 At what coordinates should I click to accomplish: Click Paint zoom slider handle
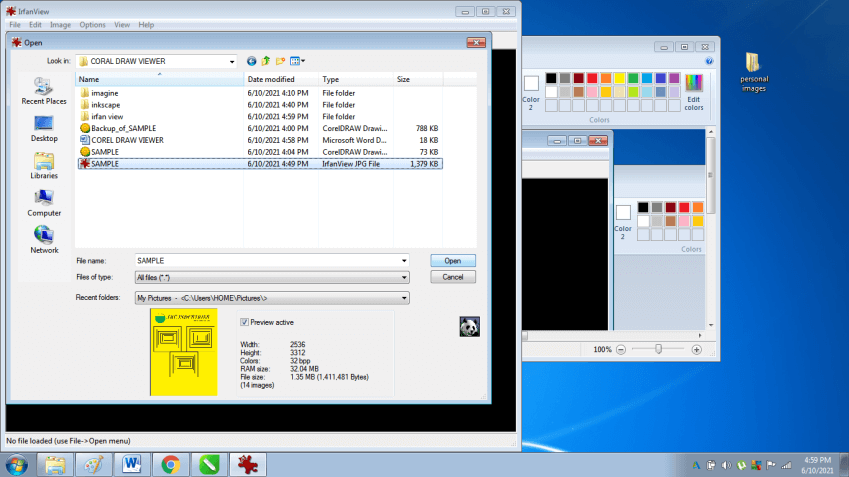(x=658, y=349)
